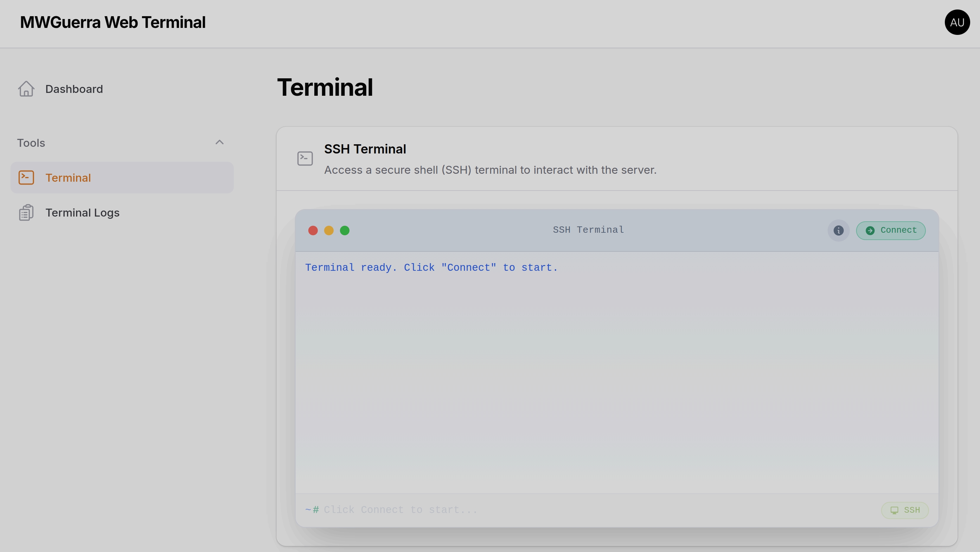
Task: Select the clipboard icon beside Terminal Logs
Action: click(x=26, y=212)
